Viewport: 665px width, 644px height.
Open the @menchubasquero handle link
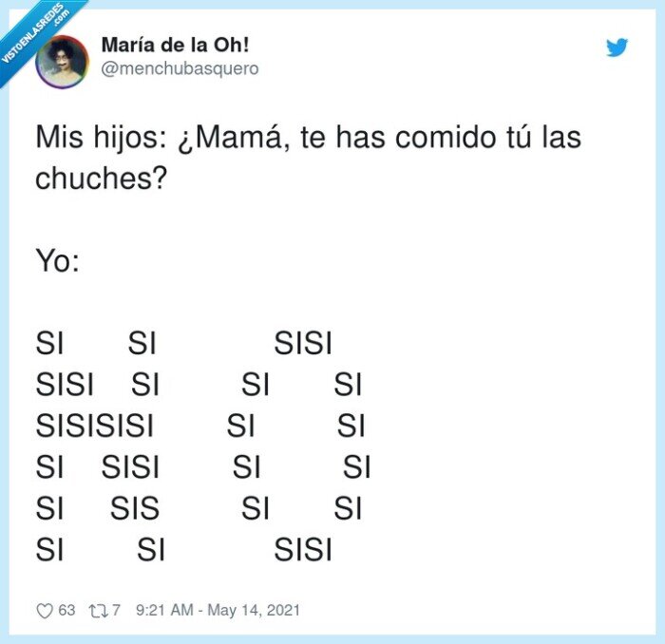click(x=179, y=68)
